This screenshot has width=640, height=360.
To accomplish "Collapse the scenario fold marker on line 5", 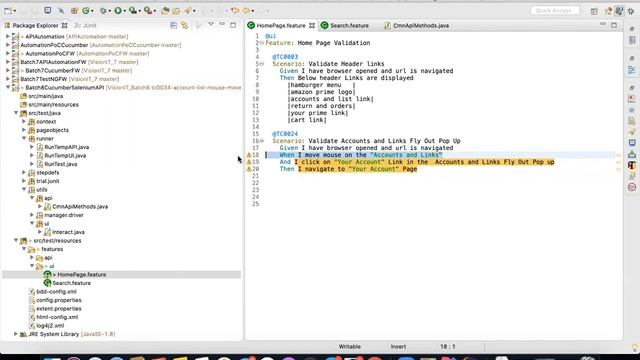I will click(x=262, y=64).
